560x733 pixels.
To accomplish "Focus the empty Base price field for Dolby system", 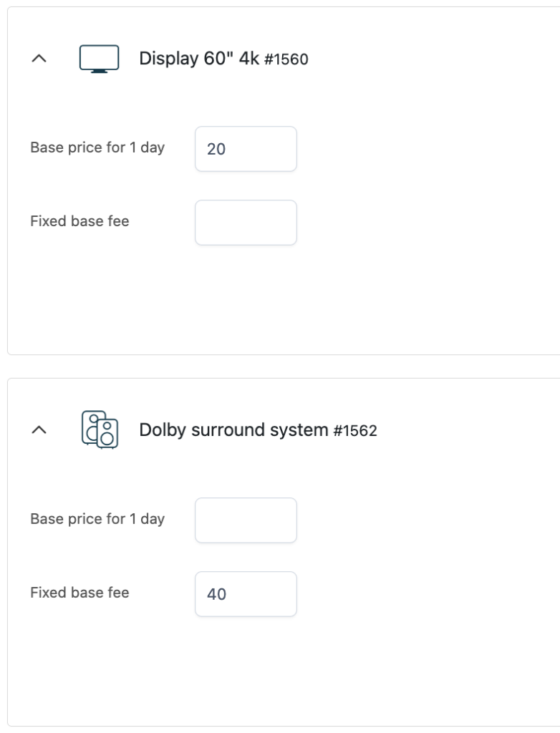I will (x=246, y=520).
